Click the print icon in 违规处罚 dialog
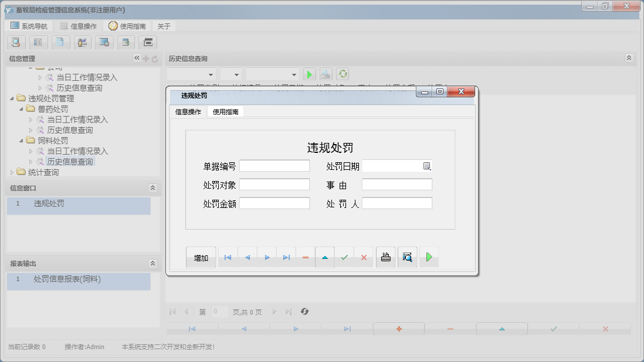The width and height of the screenshot is (644, 362). click(385, 257)
